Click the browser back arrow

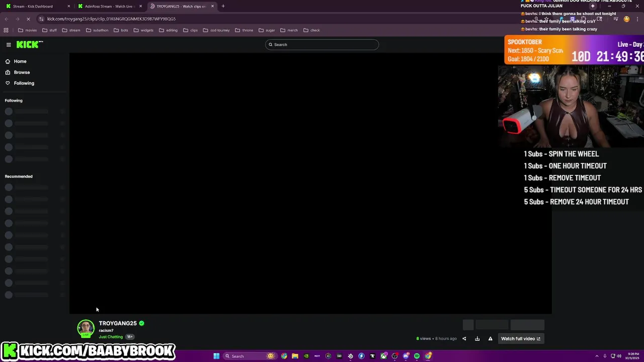click(x=7, y=19)
